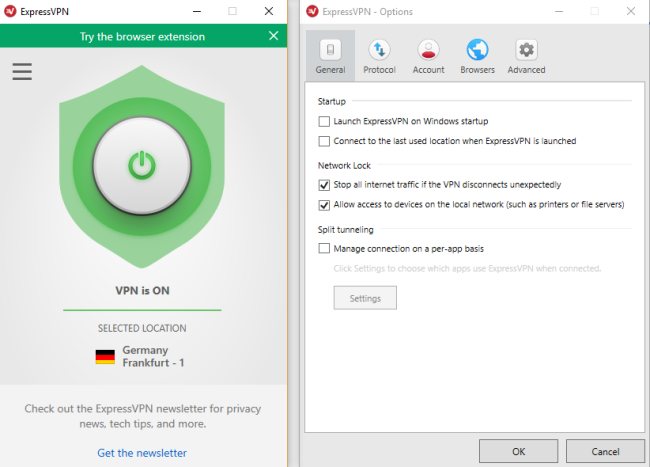Click the split tunneling Settings button
650x467 pixels.
365,298
